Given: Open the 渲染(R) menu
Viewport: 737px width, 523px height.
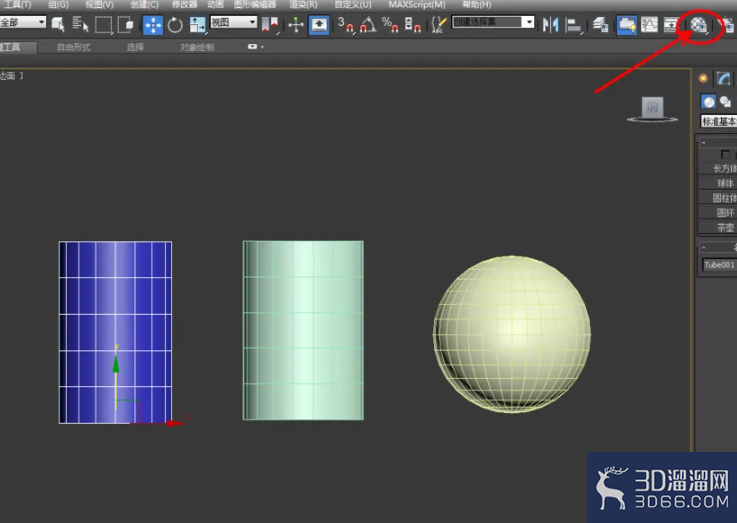Looking at the screenshot, I should (x=303, y=5).
